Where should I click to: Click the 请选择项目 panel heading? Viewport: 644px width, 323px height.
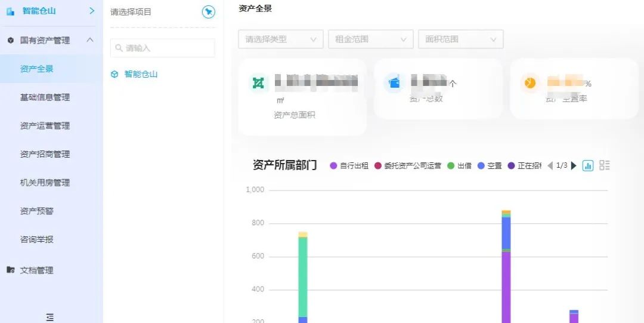(131, 12)
